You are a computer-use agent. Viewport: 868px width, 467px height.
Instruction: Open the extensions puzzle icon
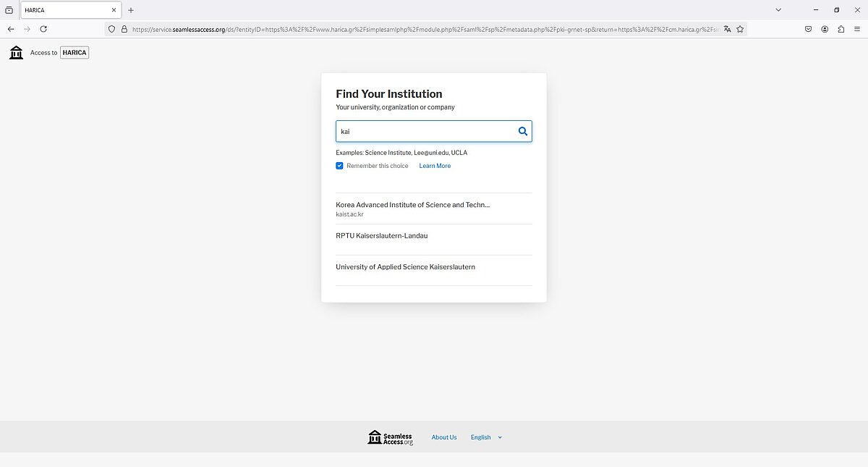click(841, 29)
